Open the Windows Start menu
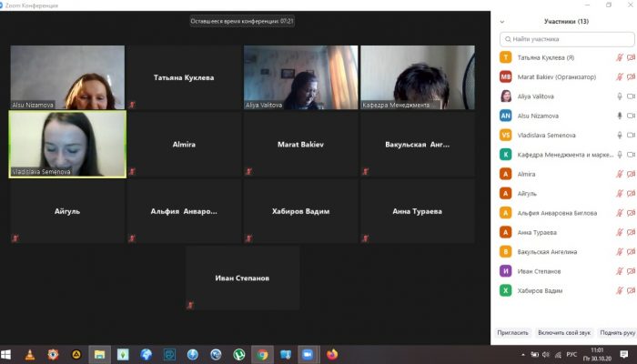Image resolution: width=637 pixels, height=364 pixels. [5, 355]
